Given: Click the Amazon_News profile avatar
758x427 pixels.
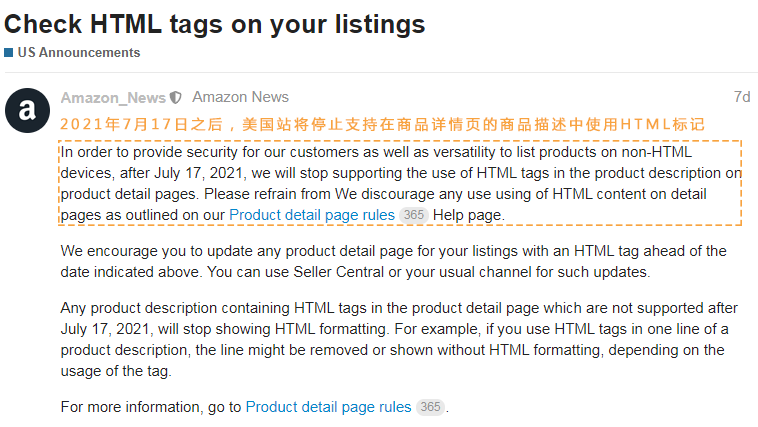Looking at the screenshot, I should tap(27, 109).
